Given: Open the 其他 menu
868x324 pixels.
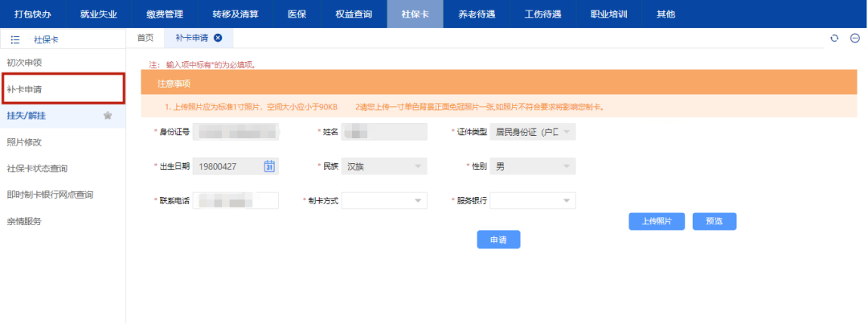Looking at the screenshot, I should [666, 14].
